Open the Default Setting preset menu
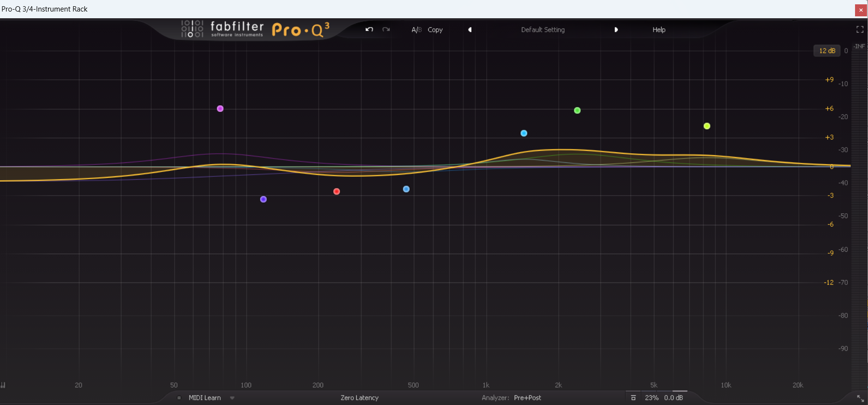 click(x=543, y=30)
